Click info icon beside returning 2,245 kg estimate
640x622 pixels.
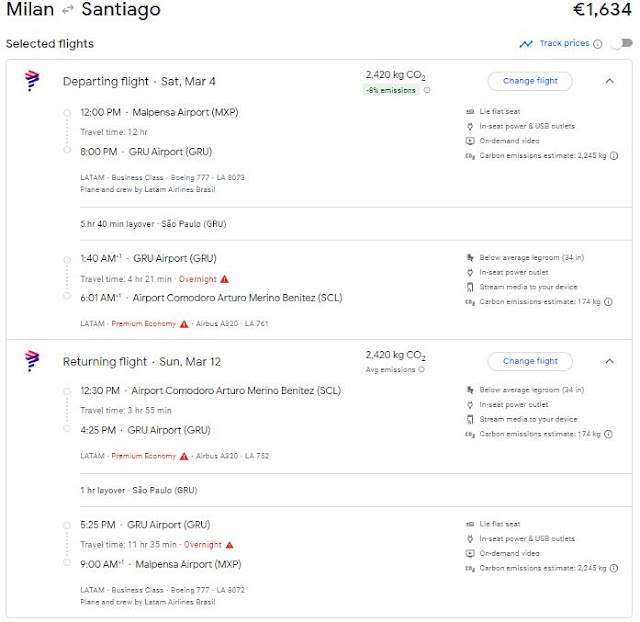click(613, 568)
